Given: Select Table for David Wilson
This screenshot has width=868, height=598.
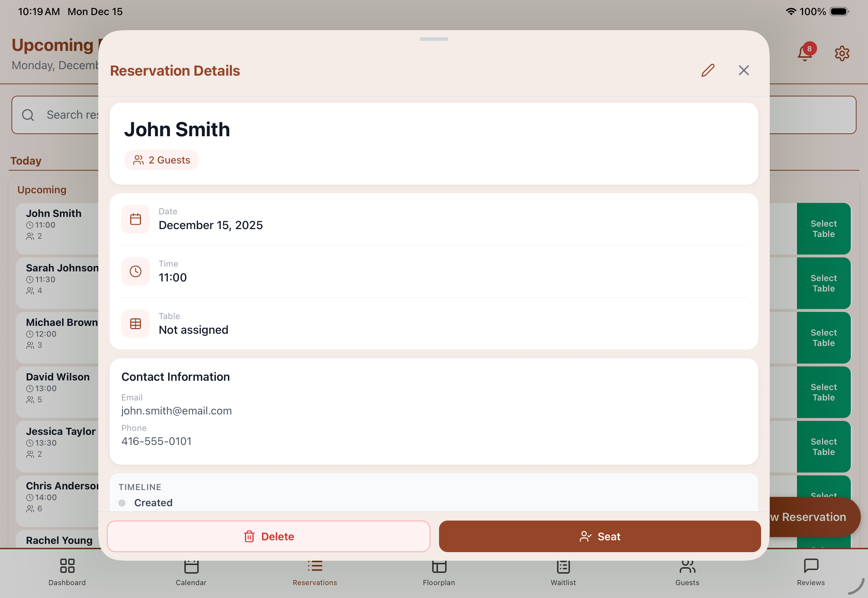Looking at the screenshot, I should coord(824,392).
